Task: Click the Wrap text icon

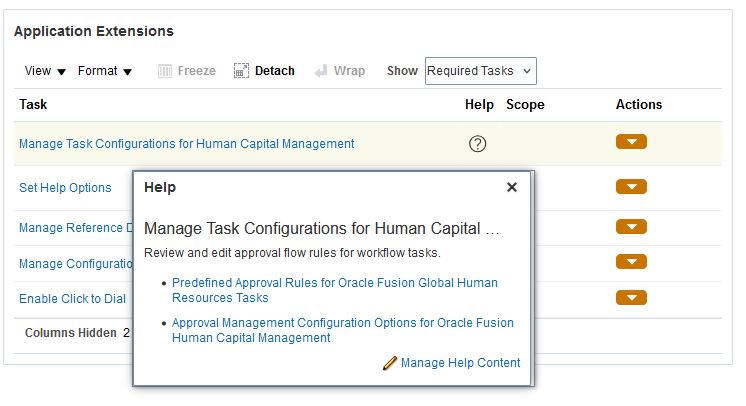Action: pyautogui.click(x=321, y=71)
